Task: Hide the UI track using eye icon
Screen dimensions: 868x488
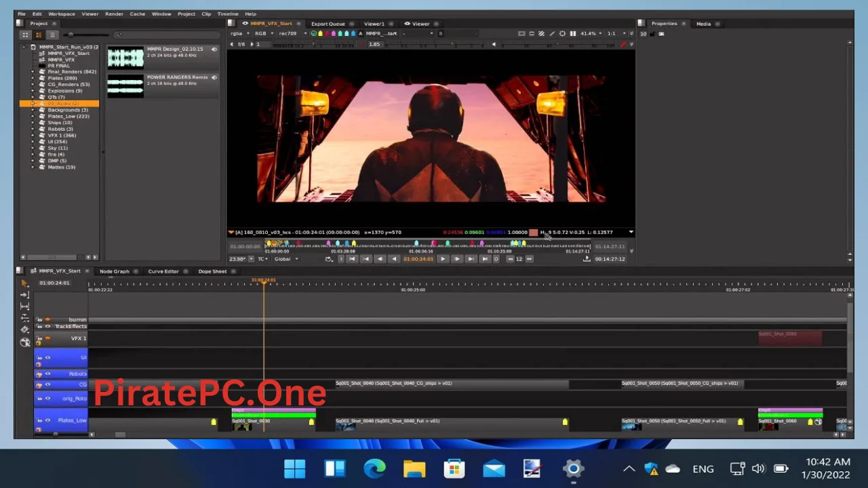Action: point(47,358)
